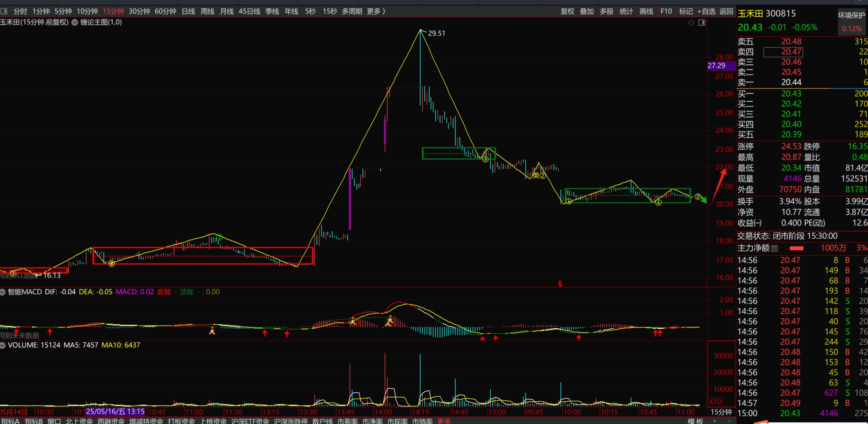The height and width of the screenshot is (424, 868).
Task: Open the 指标A tab
Action: [x=10, y=421]
